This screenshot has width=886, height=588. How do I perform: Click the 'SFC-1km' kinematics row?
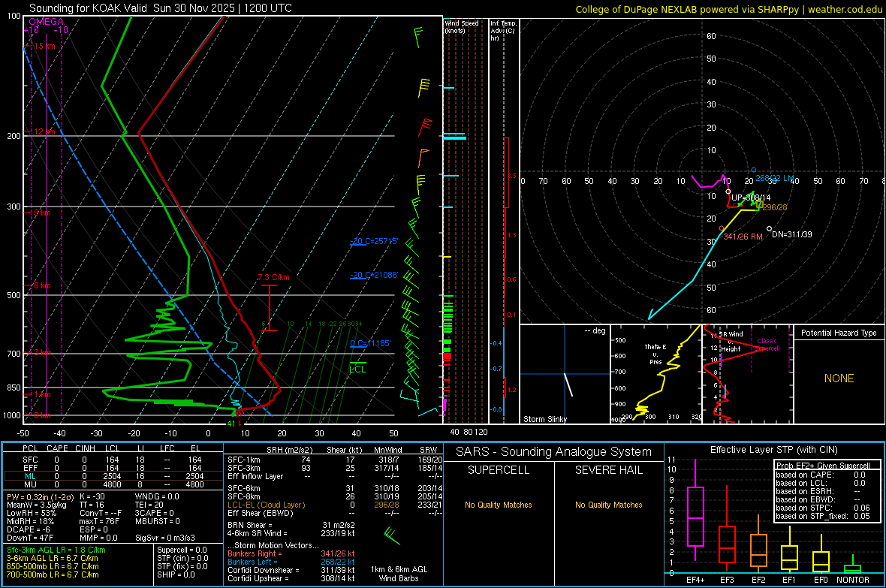pos(335,460)
